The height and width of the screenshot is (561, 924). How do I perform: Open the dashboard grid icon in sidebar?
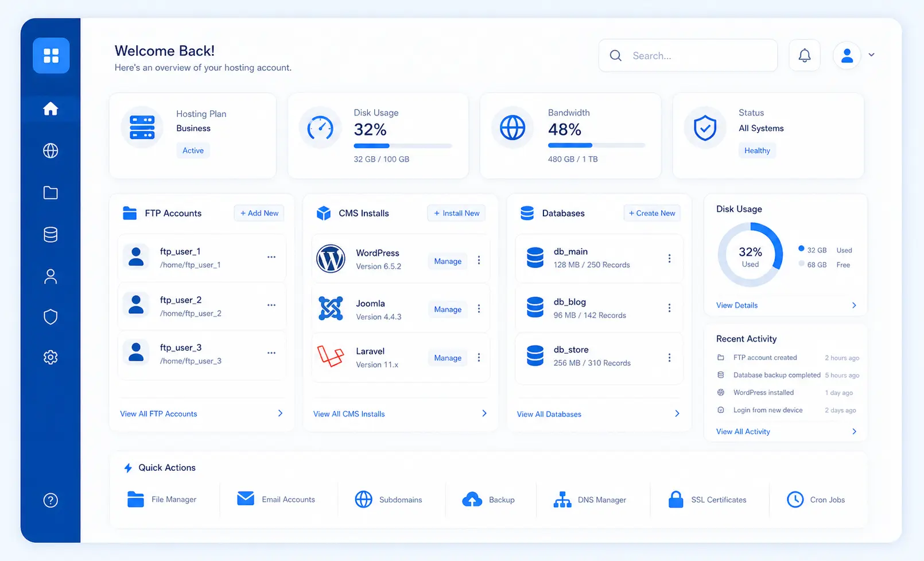point(51,56)
